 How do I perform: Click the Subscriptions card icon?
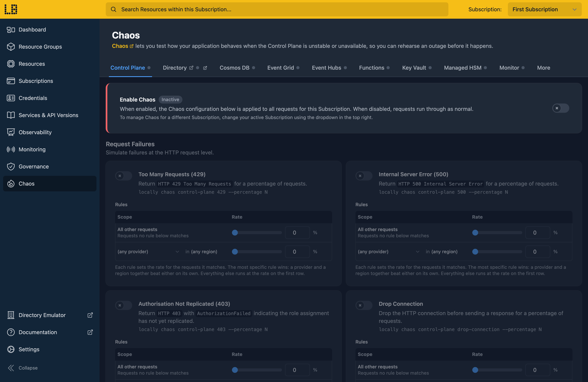coord(11,81)
